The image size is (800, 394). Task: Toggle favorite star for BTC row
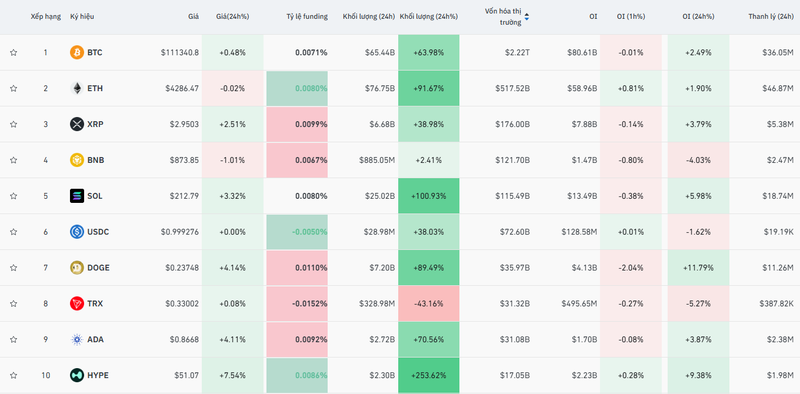coord(13,53)
